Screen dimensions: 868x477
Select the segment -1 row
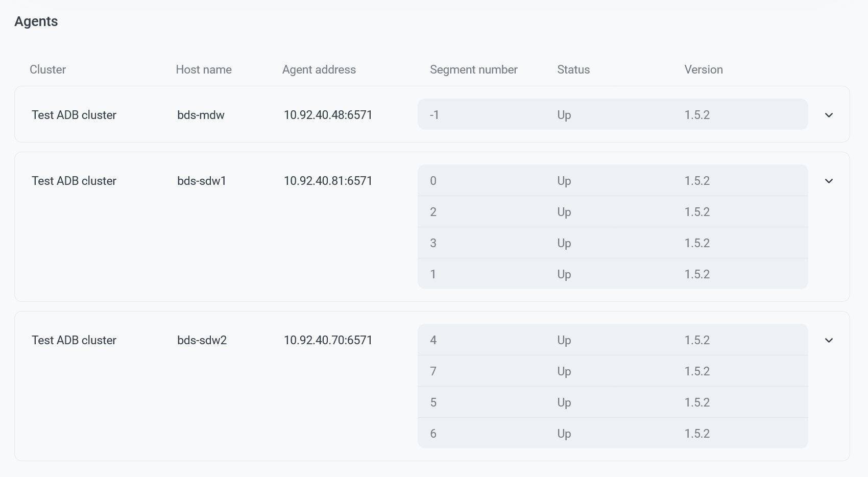(x=612, y=114)
